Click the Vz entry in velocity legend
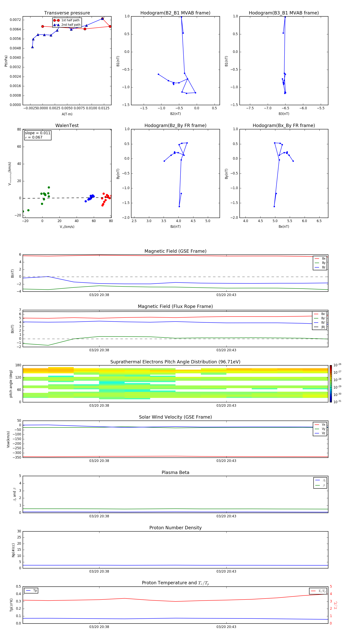This screenshot has width=351, height=644. coord(320,433)
